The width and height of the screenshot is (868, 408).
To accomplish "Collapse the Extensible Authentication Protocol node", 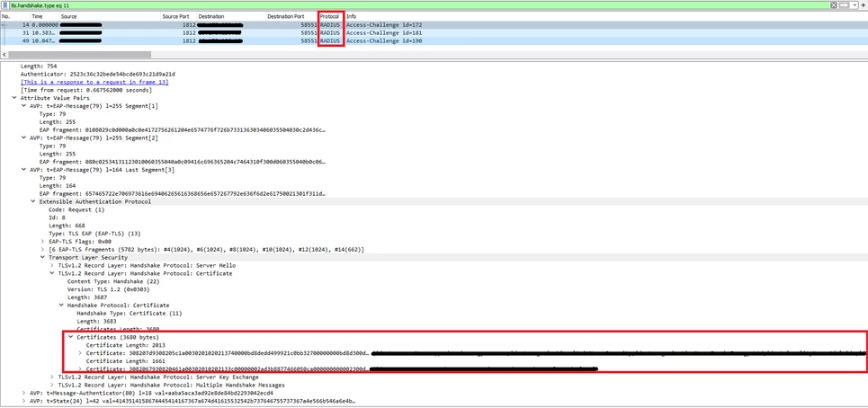I will [33, 202].
